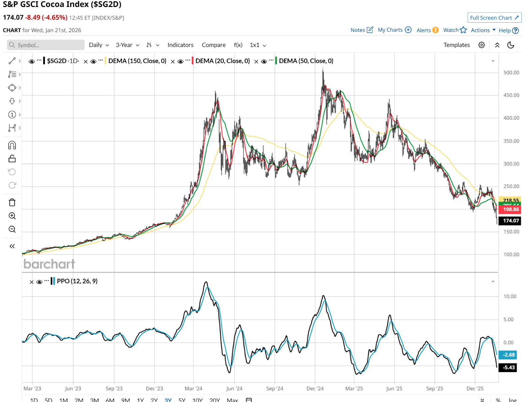Toggle visibility of DEMA (50, Close, 0)
This screenshot has height=402, width=532.
[264, 62]
